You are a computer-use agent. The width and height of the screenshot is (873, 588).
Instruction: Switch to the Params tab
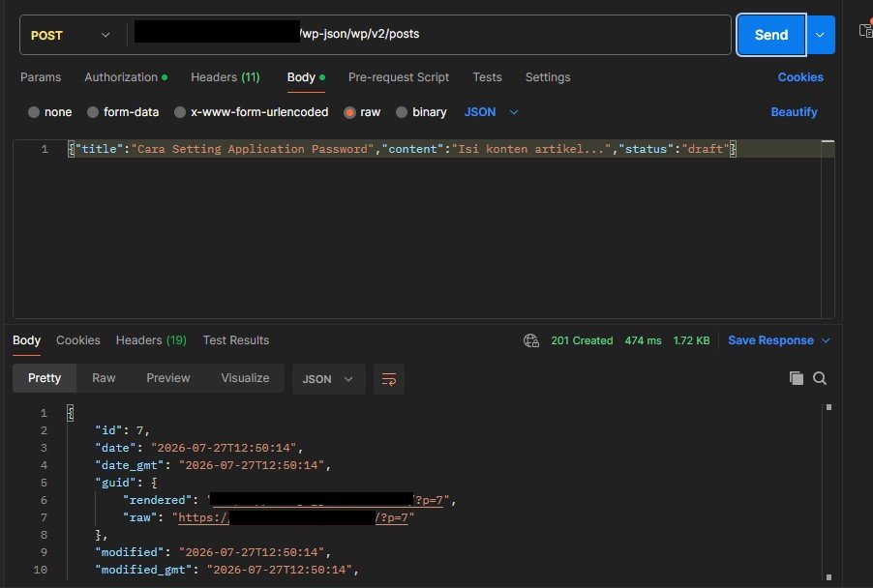(41, 77)
